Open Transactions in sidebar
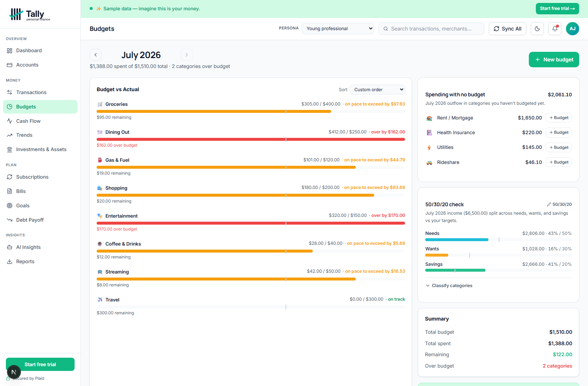The image size is (588, 386). [40, 93]
